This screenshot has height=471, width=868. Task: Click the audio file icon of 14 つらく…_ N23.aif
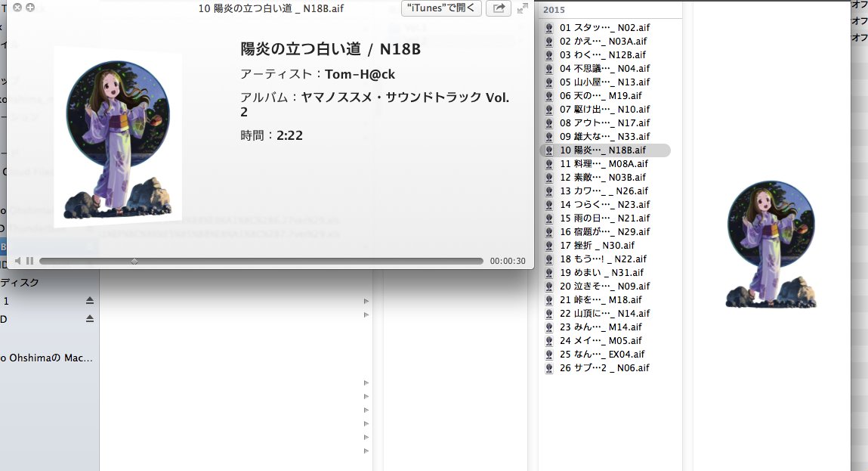pos(549,204)
